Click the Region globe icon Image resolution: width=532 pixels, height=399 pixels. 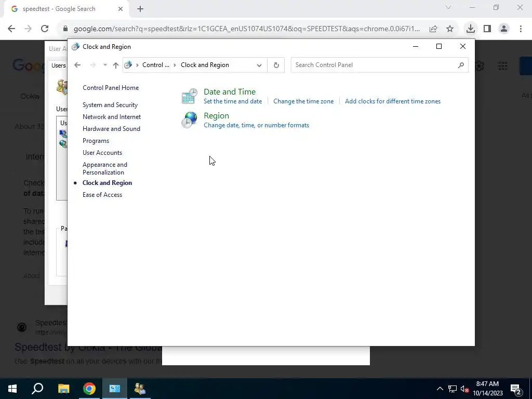[189, 120]
